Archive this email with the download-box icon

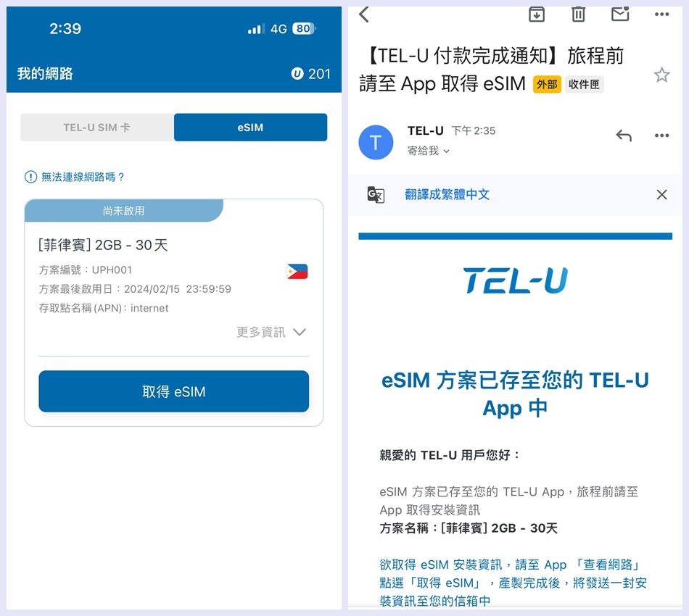537,14
